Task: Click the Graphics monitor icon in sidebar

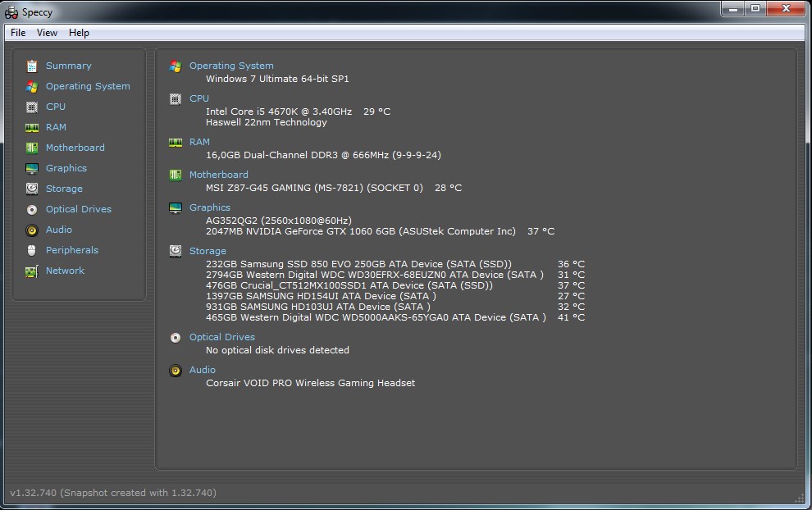Action: click(32, 168)
